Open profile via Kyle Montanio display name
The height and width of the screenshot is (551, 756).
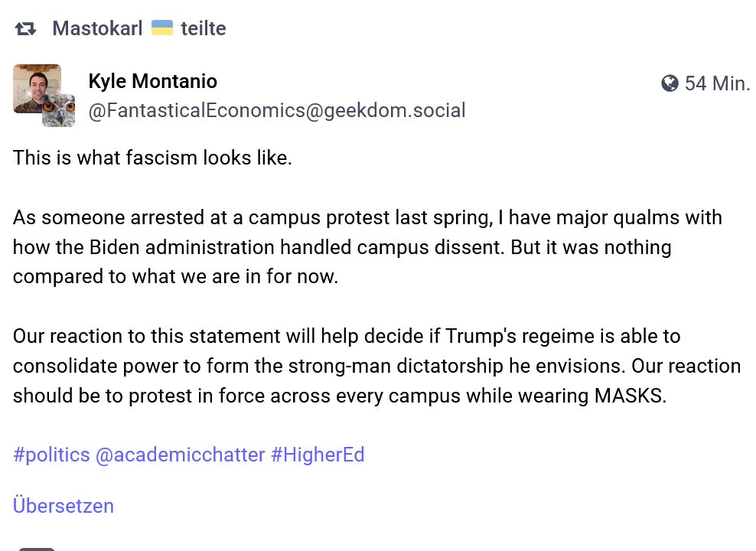click(153, 81)
